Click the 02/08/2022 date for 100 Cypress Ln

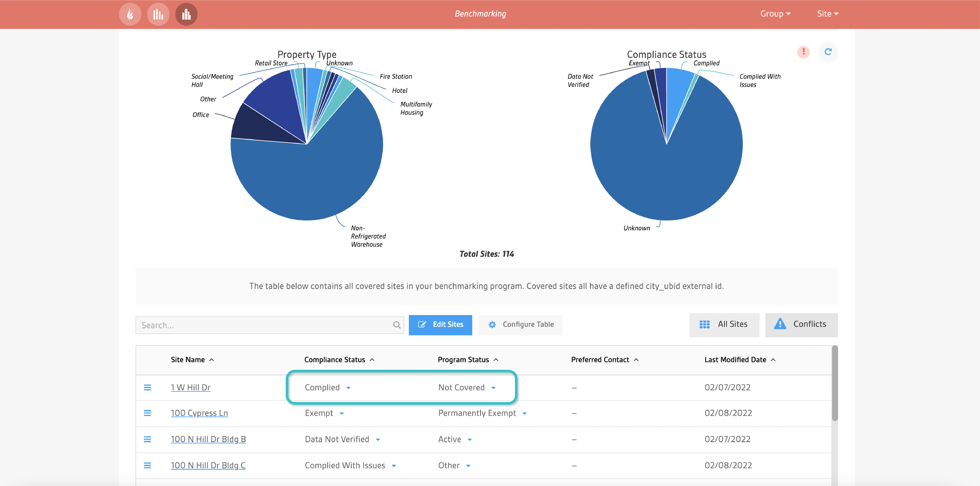click(728, 413)
